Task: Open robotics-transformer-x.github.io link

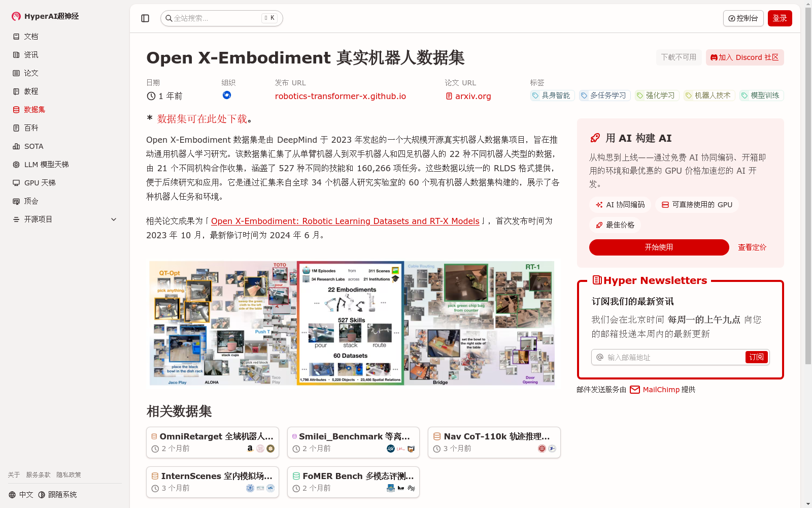Action: coord(341,96)
